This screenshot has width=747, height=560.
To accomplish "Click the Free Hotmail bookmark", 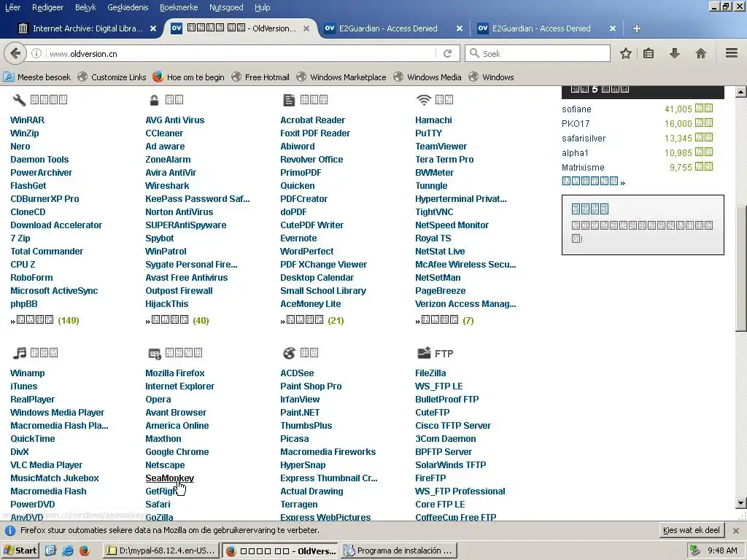I will pos(260,77).
